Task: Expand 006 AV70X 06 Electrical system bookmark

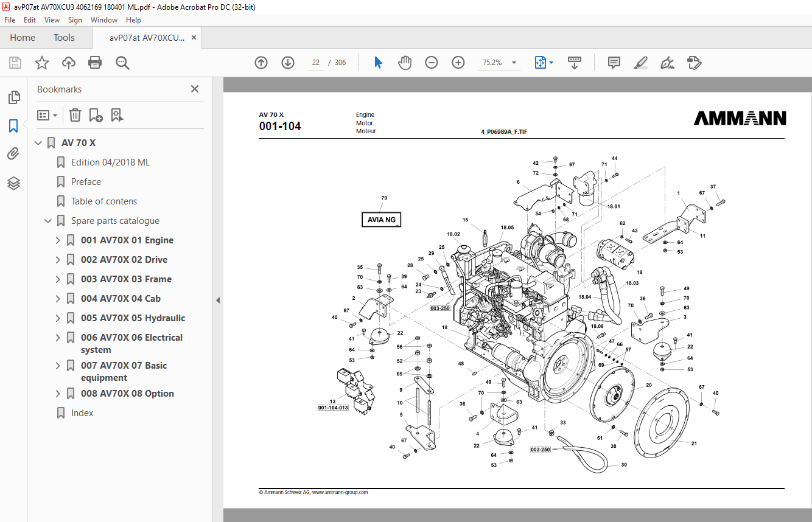Action: point(58,338)
